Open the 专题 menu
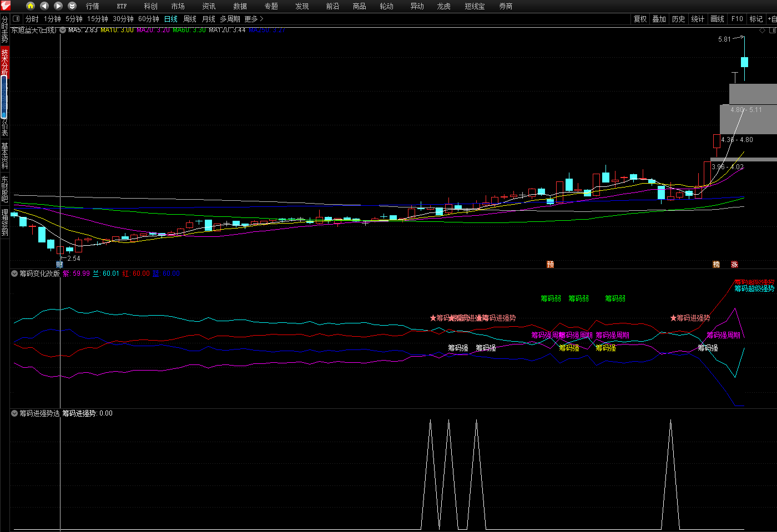777x532 pixels. click(271, 6)
